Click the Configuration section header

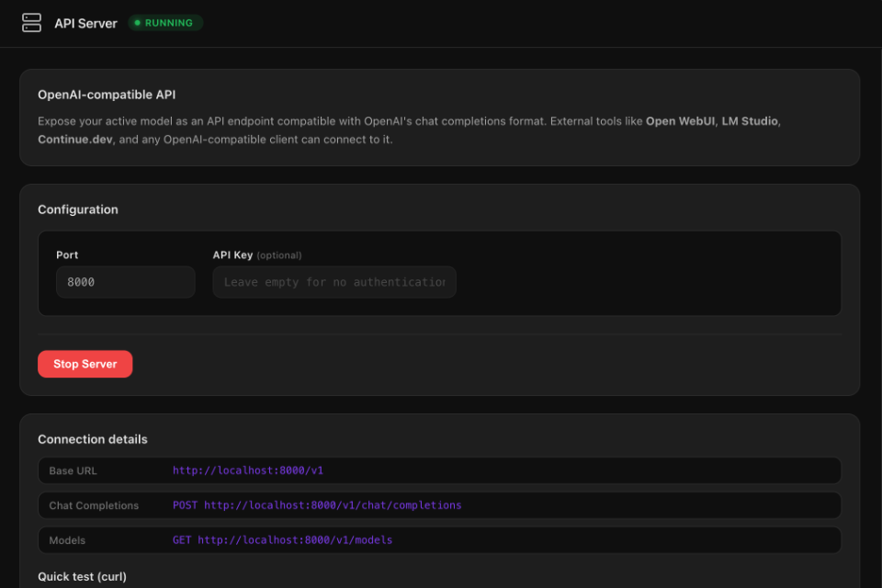click(x=78, y=209)
